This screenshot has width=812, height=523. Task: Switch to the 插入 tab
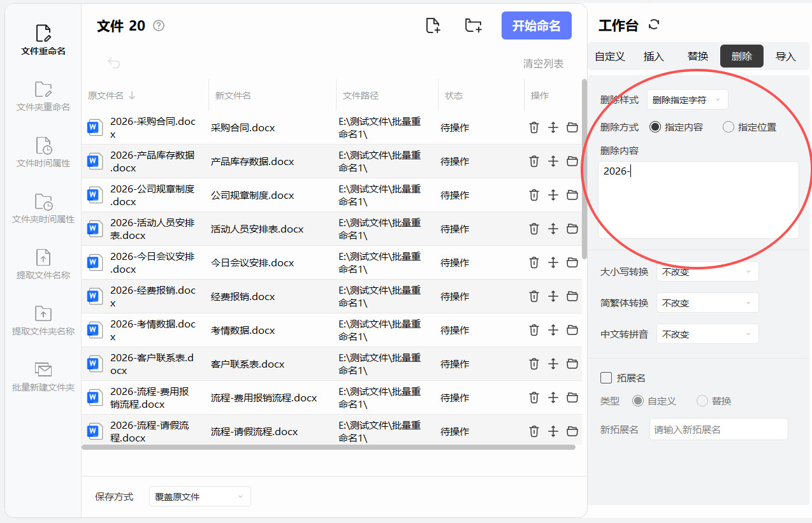[654, 56]
